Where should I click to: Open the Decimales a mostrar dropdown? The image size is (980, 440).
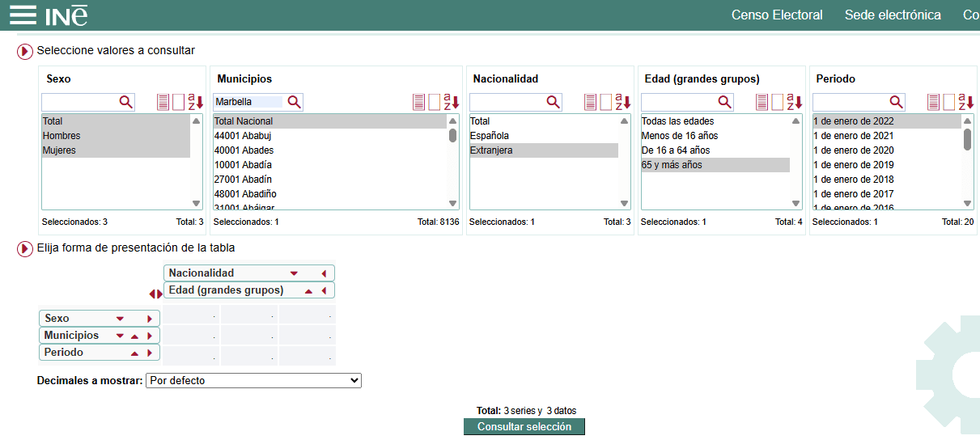(253, 380)
